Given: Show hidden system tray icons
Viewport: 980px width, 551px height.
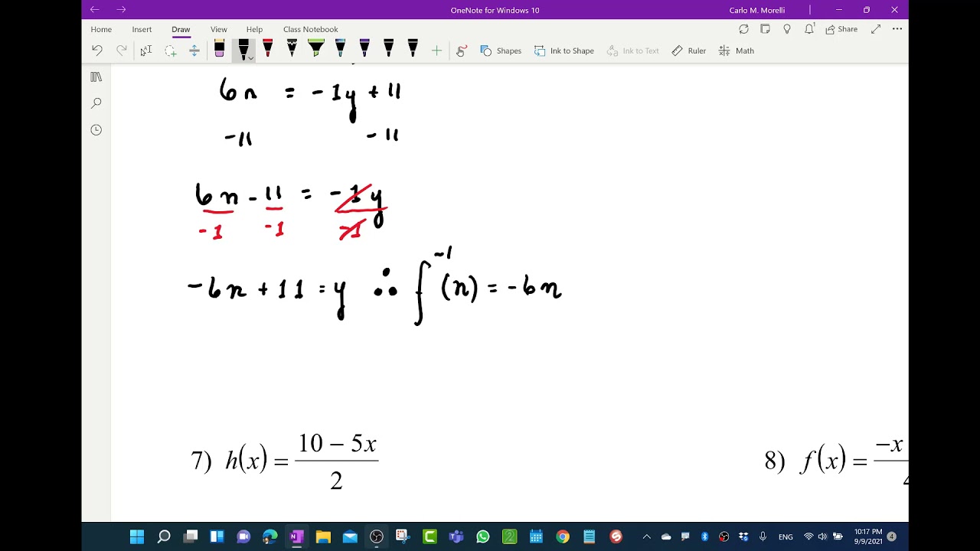Looking at the screenshot, I should click(646, 536).
